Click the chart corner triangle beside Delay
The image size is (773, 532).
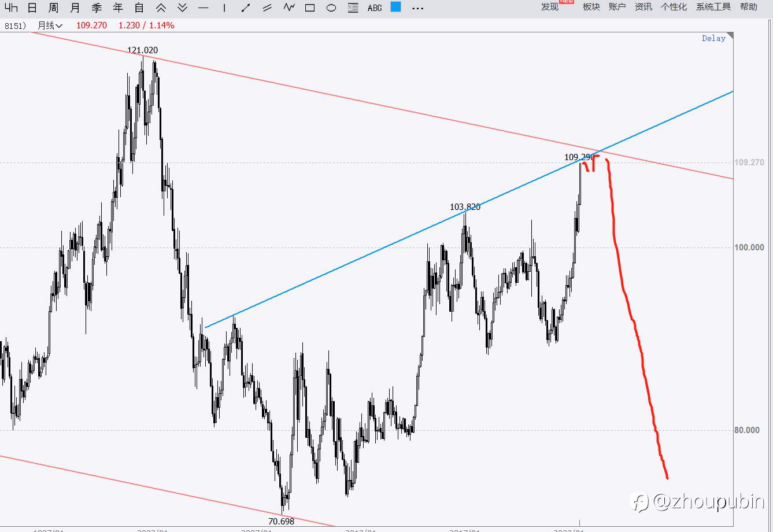tap(731, 36)
